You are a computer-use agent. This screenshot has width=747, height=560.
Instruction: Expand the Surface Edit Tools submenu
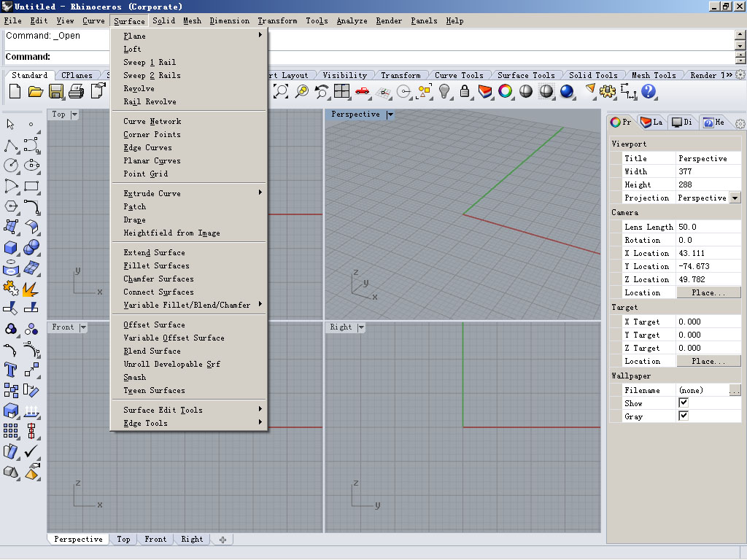189,410
